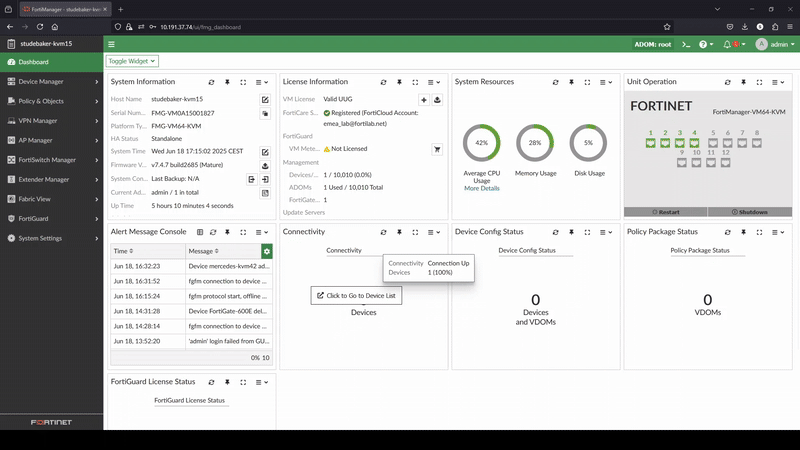The width and height of the screenshot is (800, 450).
Task: Click Click to Go to Device List
Action: tap(356, 295)
